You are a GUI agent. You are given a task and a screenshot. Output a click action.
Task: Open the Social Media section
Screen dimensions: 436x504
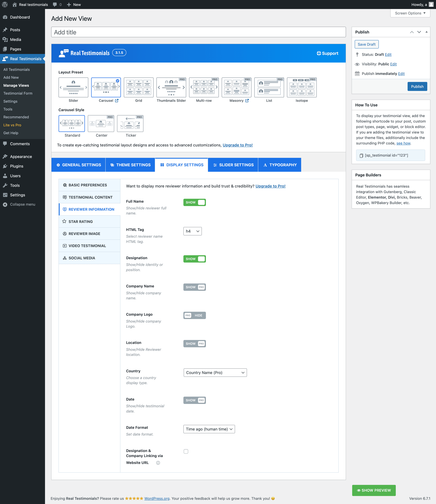coord(90,258)
